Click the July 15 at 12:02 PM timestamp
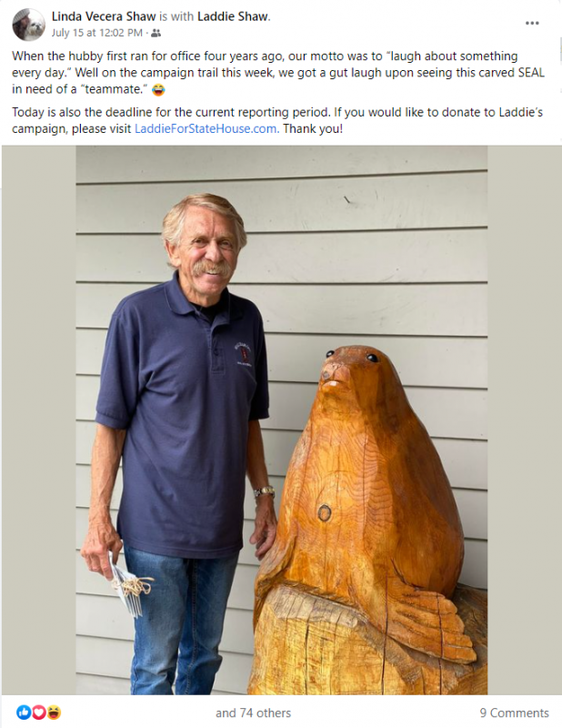The width and height of the screenshot is (562, 728). [x=97, y=33]
